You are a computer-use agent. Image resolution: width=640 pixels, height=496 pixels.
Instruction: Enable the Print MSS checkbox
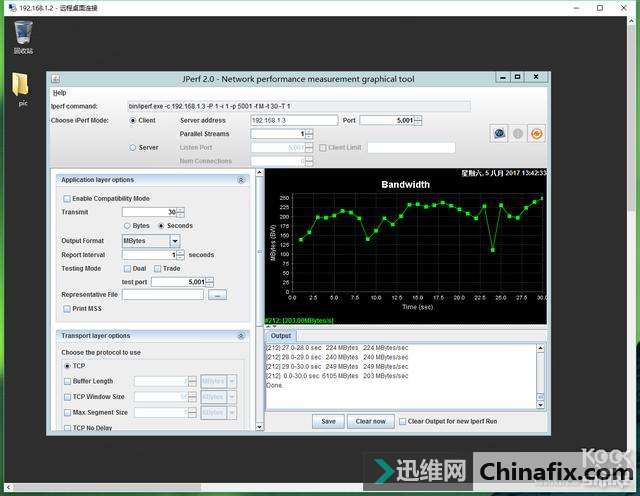(67, 309)
